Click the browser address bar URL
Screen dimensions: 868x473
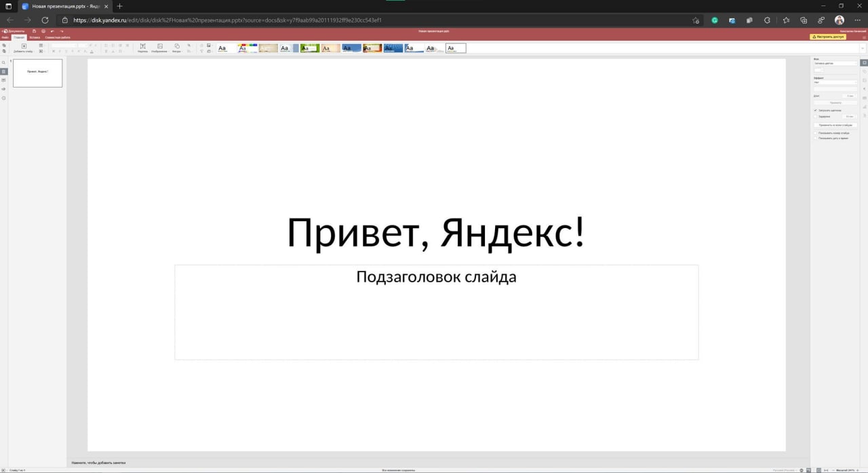[227, 20]
